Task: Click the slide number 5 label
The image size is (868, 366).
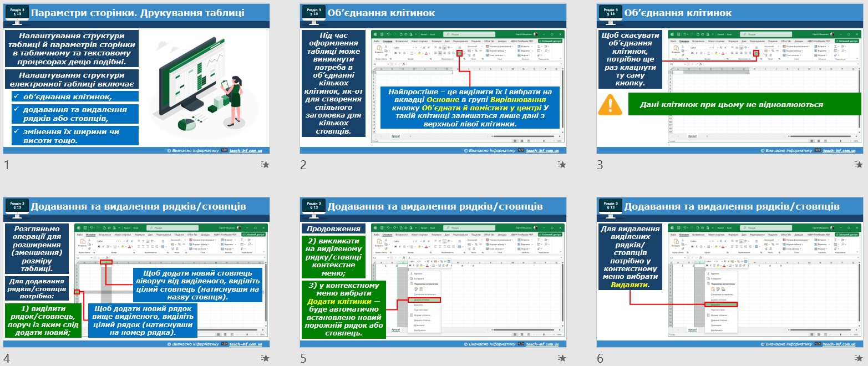Action: click(x=303, y=359)
